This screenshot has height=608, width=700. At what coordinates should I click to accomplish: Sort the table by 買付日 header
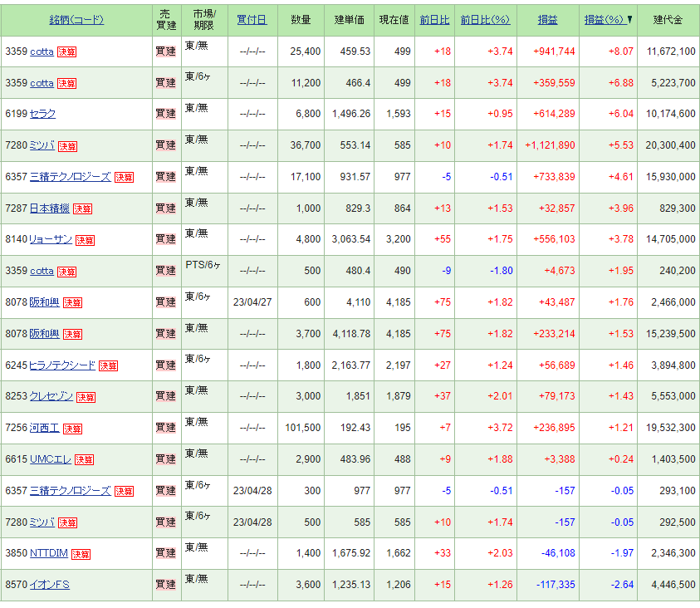(x=252, y=20)
